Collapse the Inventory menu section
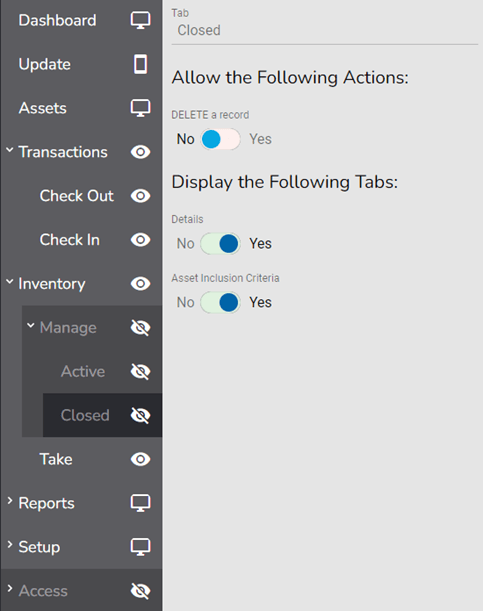Image resolution: width=483 pixels, height=611 pixels. (10, 282)
